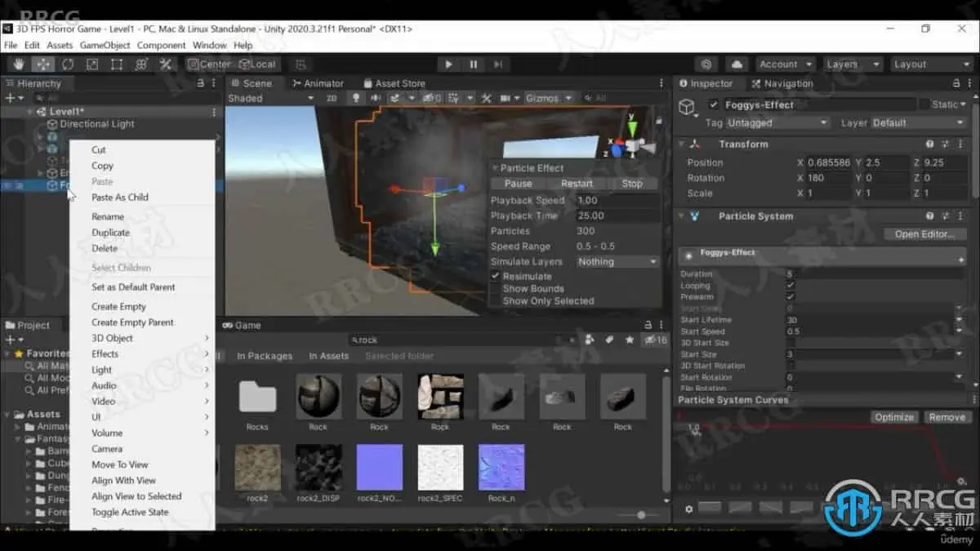The width and height of the screenshot is (980, 551).
Task: Adjust the asset thumbnail size slider
Action: 641,515
